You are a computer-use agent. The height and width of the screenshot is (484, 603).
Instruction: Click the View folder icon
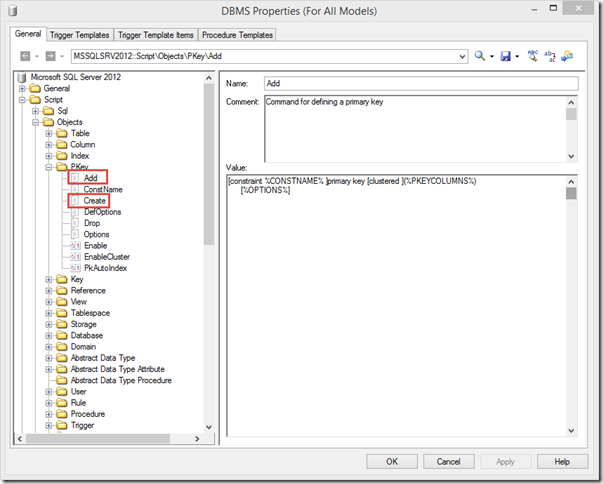pyautogui.click(x=62, y=302)
